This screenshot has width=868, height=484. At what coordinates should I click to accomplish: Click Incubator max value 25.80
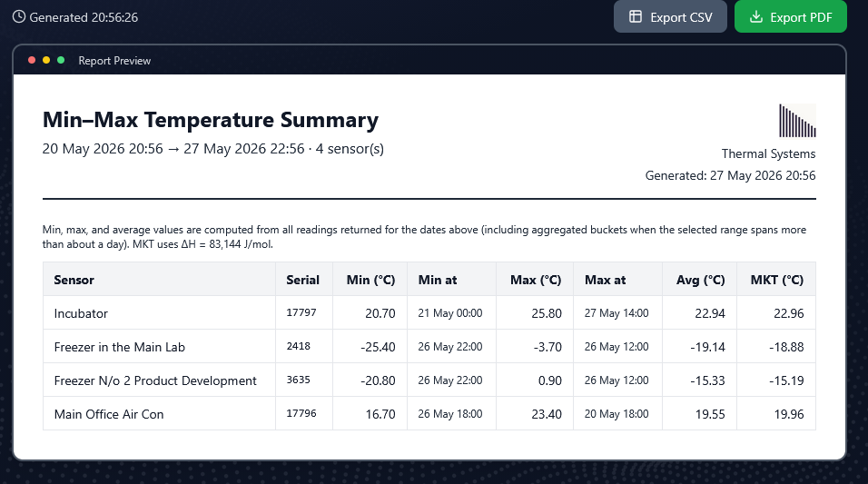pyautogui.click(x=547, y=313)
